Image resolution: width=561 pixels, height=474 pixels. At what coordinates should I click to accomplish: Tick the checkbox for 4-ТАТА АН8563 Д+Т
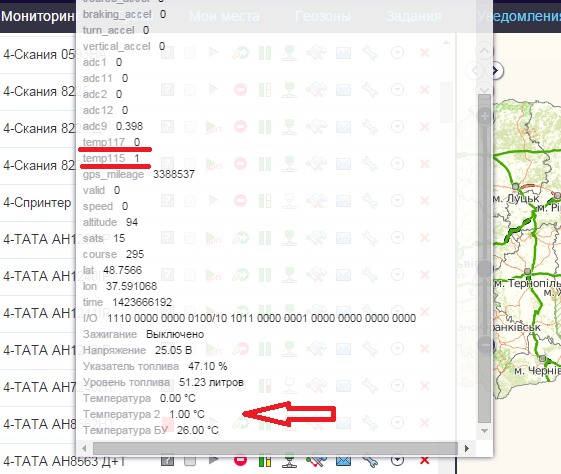pos(190,460)
